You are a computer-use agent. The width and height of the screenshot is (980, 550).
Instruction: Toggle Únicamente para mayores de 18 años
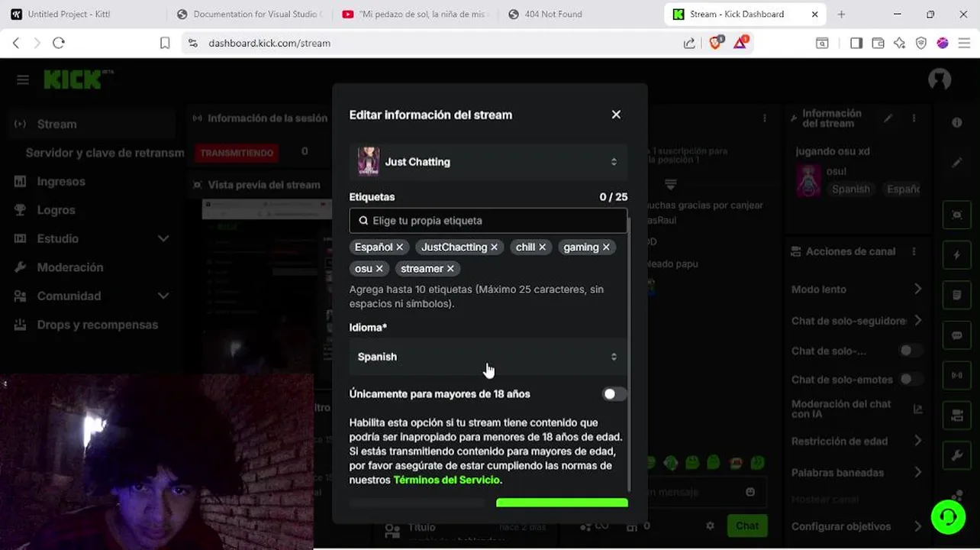click(614, 394)
